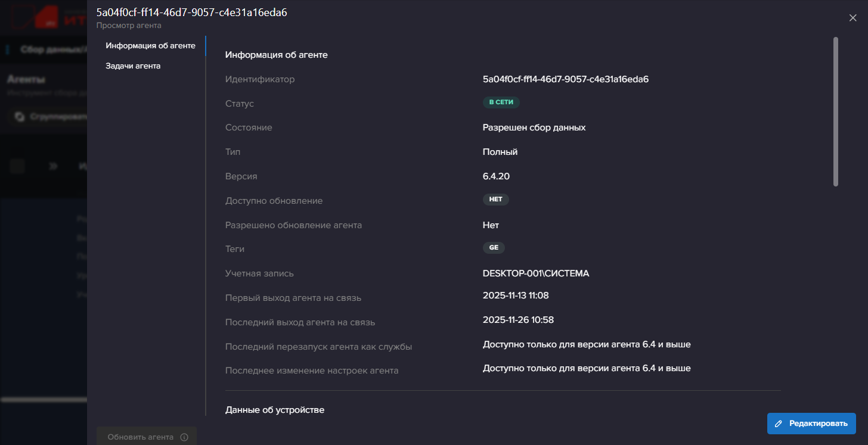Open the Задачи агента tab
Screen dimensions: 868x445
[133, 66]
